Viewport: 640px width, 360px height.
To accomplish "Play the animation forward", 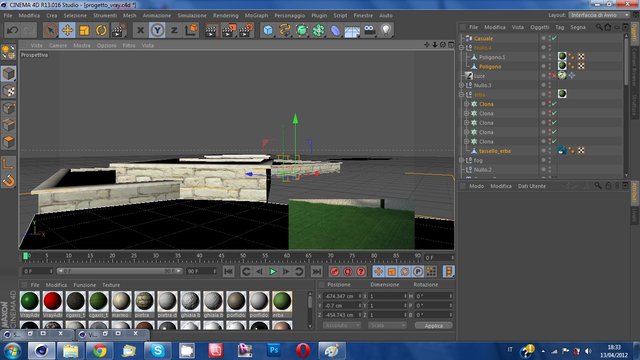I will click(273, 271).
